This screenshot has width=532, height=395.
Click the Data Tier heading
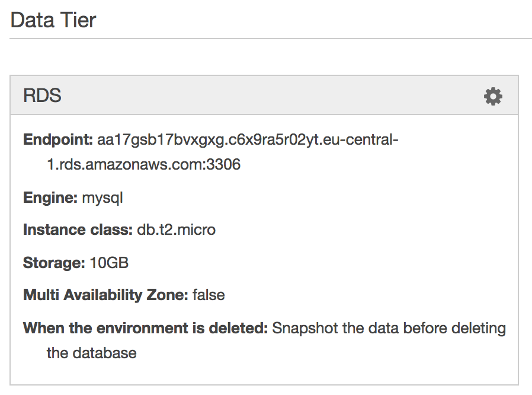pos(53,20)
